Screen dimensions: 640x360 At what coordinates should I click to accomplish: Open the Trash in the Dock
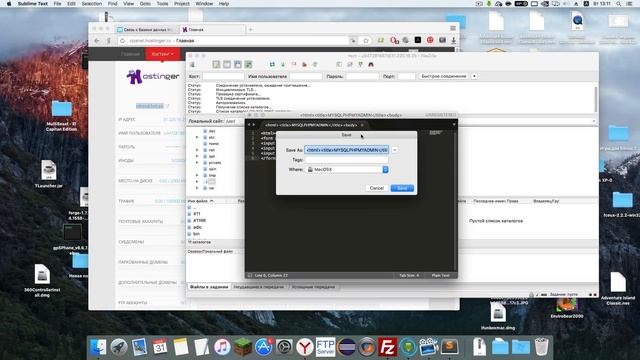[x=541, y=347]
